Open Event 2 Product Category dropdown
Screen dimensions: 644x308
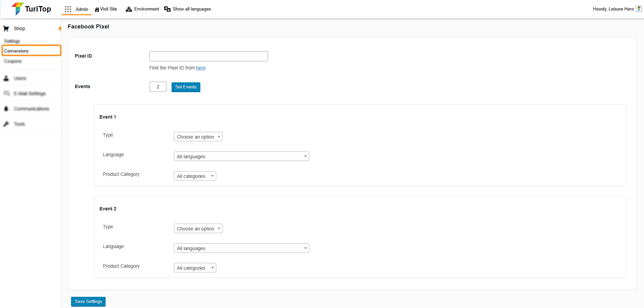(x=195, y=268)
